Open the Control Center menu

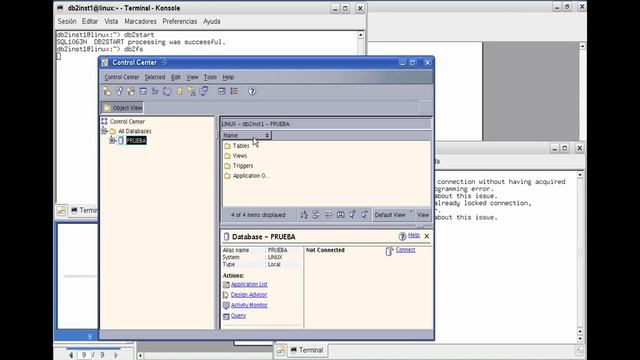coord(122,77)
